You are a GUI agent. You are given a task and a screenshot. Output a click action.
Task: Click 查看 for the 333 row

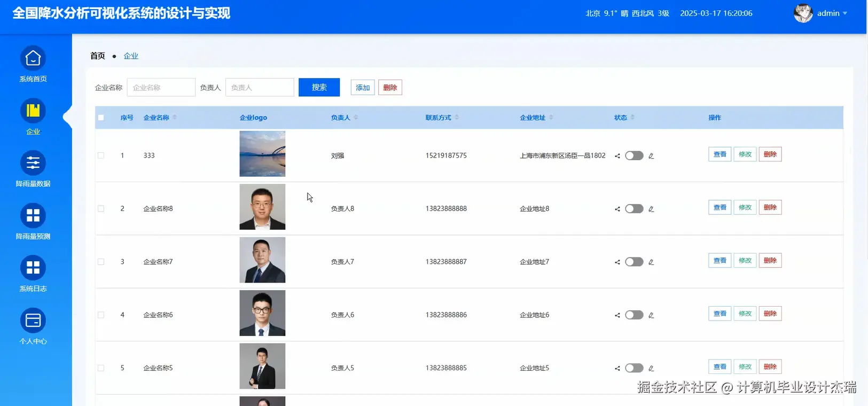pos(720,154)
